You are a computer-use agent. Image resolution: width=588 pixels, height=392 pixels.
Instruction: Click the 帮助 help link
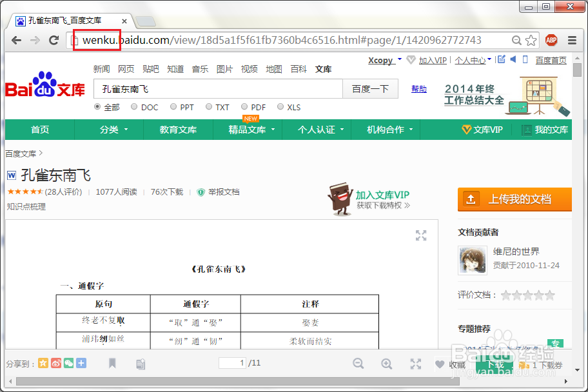tap(419, 89)
